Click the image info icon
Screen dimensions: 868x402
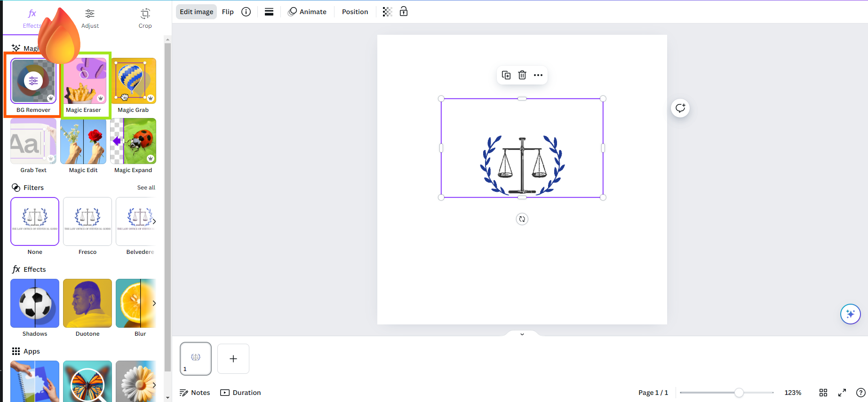point(246,12)
